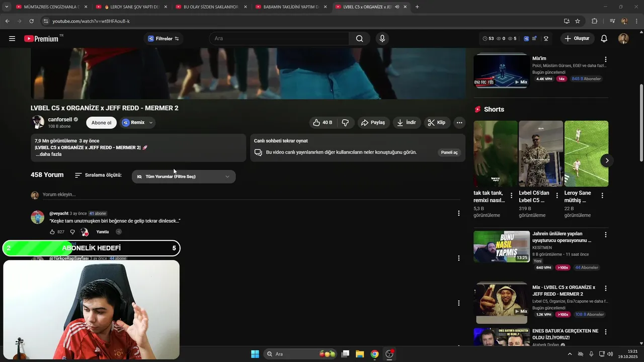644x362 pixels.
Task: Open the 'Sıralama ölçütü' sort menu
Action: (x=98, y=175)
